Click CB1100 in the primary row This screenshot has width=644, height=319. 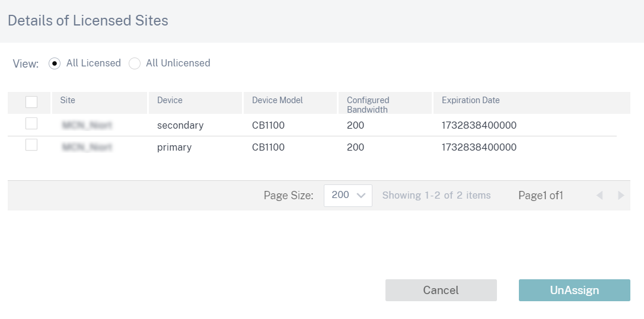pyautogui.click(x=268, y=147)
